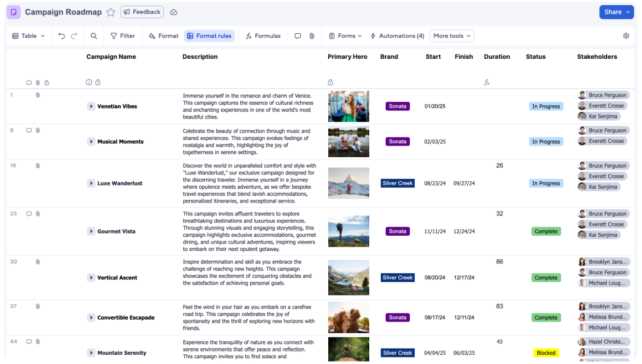Open the comment icon on row 23

click(29, 214)
